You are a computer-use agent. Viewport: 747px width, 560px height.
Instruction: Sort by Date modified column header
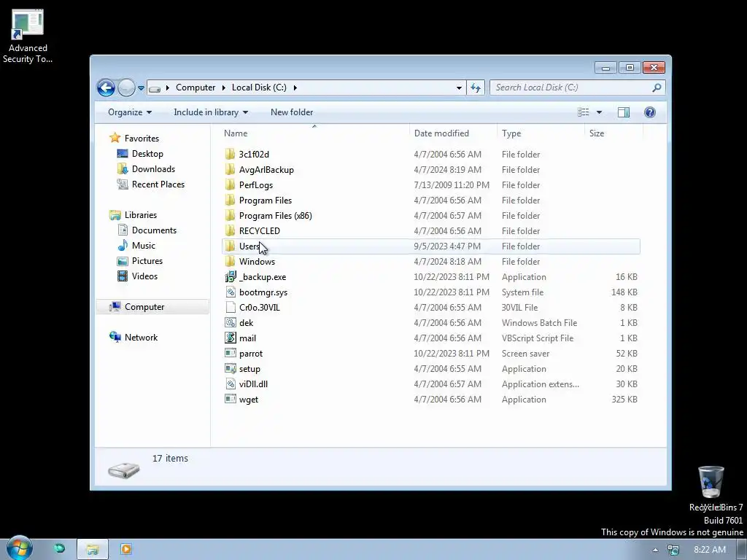441,133
